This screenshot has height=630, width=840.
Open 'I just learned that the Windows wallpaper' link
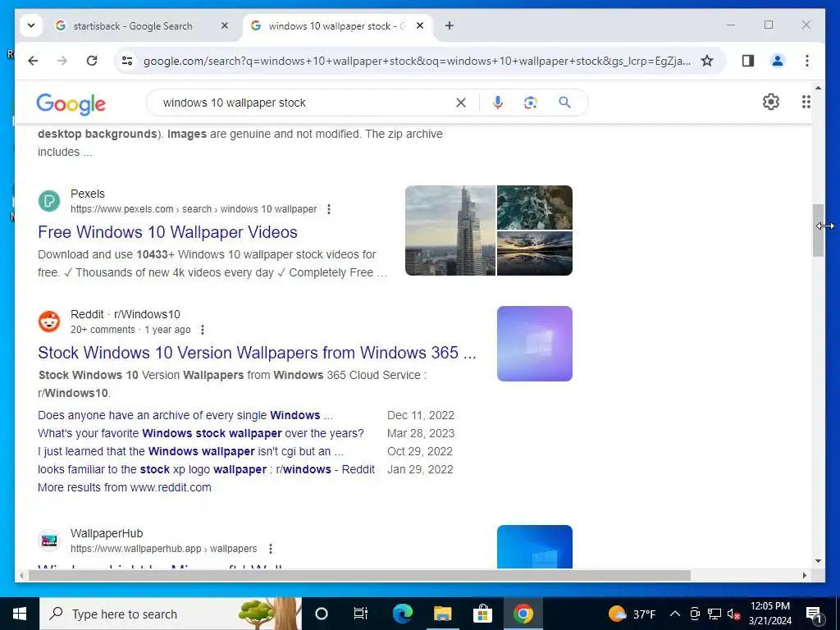190,451
